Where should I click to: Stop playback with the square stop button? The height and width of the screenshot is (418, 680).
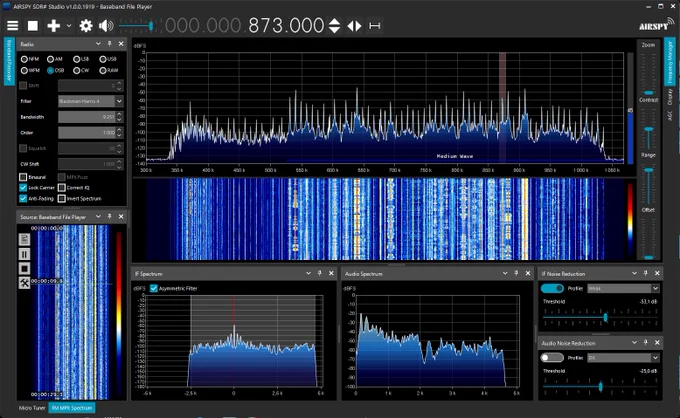coord(33,26)
